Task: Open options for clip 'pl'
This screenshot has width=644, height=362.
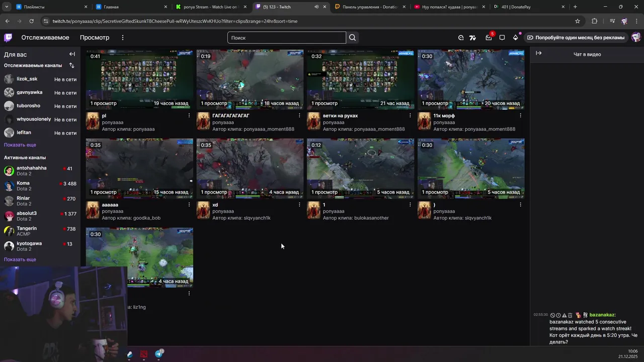Action: [x=189, y=116]
